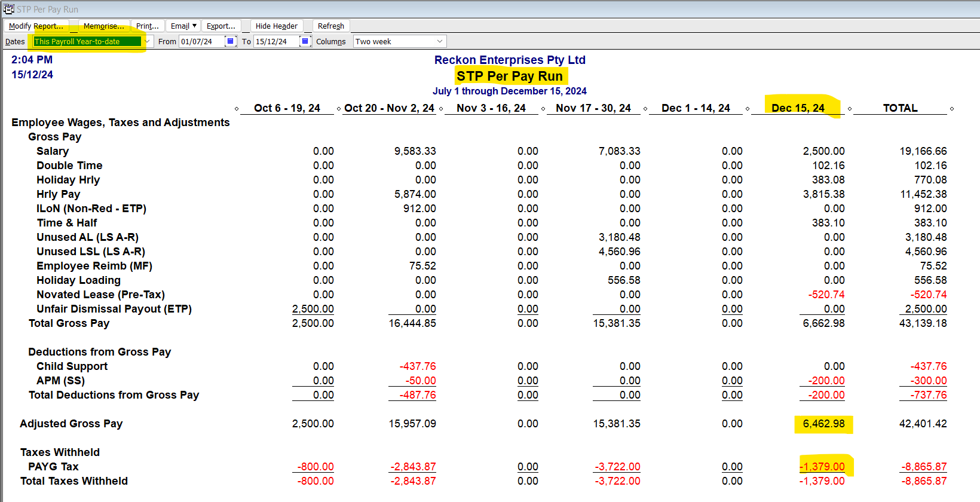The height and width of the screenshot is (502, 980).
Task: Click the Modify Report button
Action: tap(36, 26)
